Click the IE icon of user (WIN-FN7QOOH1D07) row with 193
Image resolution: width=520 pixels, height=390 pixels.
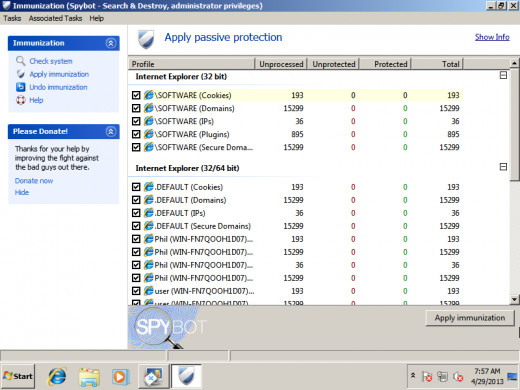pos(149,291)
